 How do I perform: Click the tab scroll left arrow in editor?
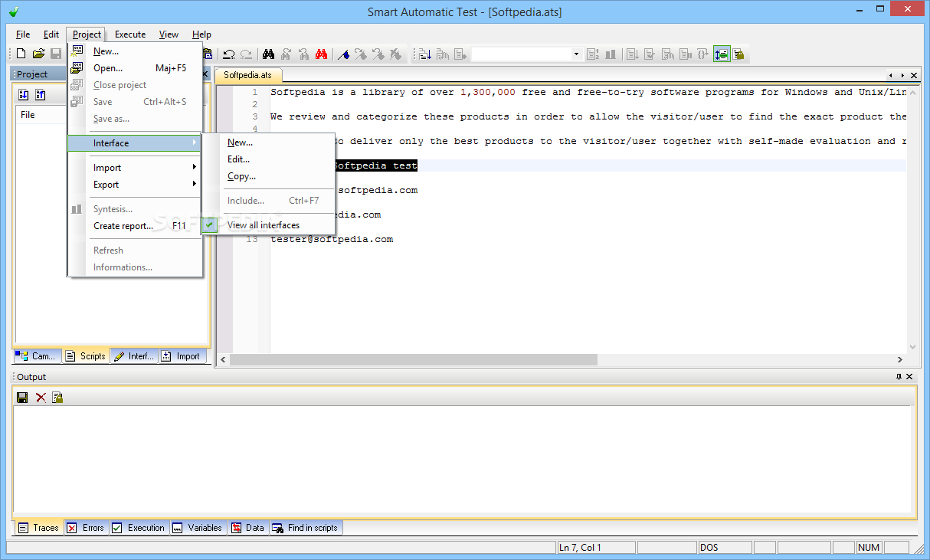(x=890, y=75)
